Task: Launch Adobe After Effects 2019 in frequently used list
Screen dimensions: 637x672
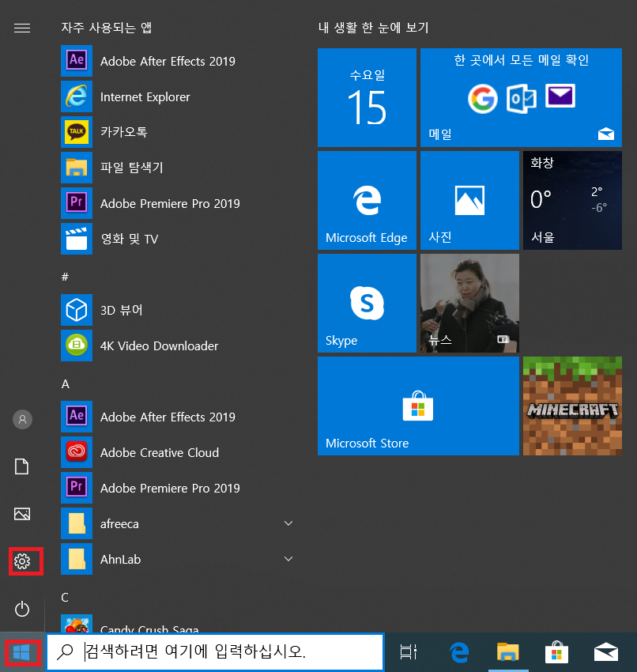Action: 178,62
